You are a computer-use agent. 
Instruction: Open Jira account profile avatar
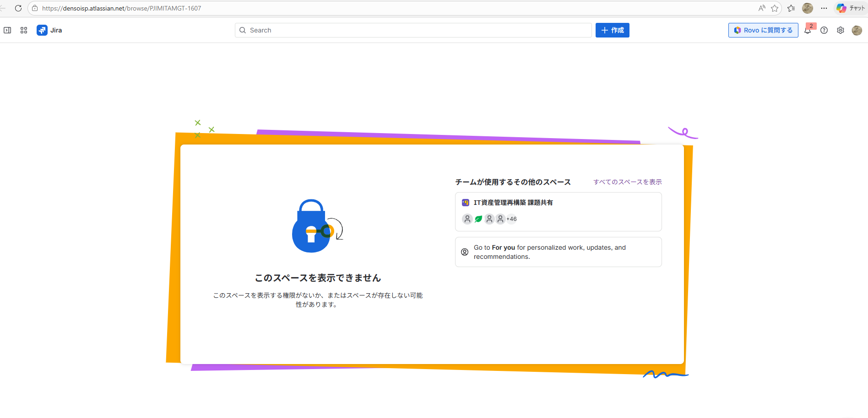pyautogui.click(x=857, y=30)
